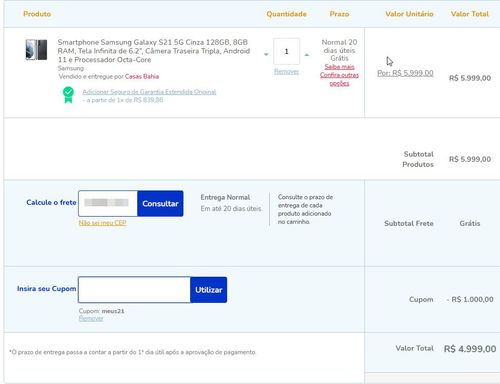The image size is (500, 384).
Task: Select the coupon discount - R$ 1.000,00
Action: point(470,299)
